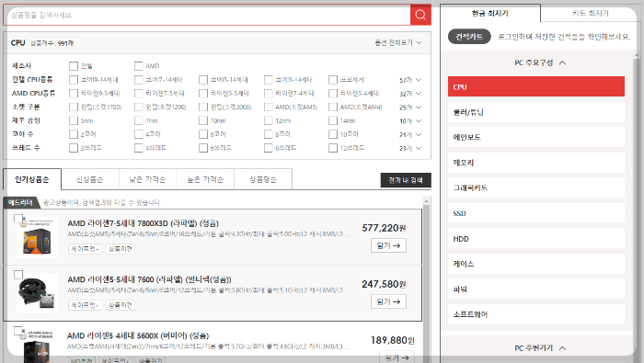Switch to 신상품순 sort tab
644x363 pixels.
pyautogui.click(x=89, y=179)
